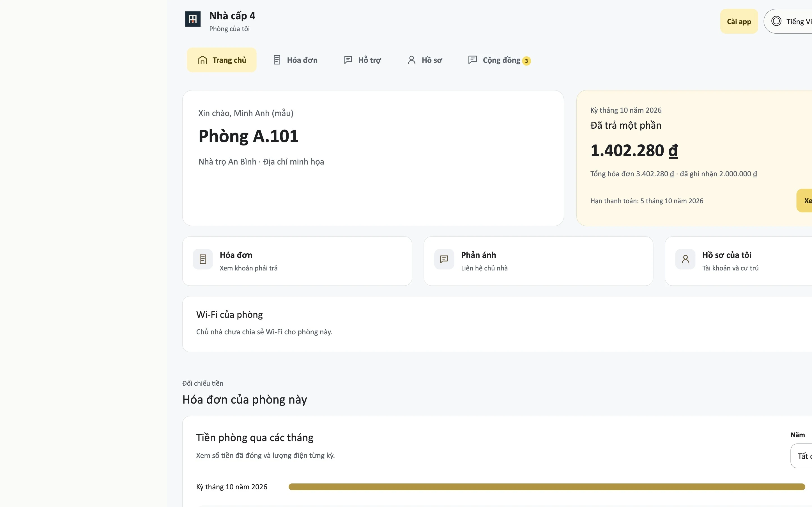Click the Nhà cấp 4 title text
Screen dimensions: 812x507
click(232, 16)
